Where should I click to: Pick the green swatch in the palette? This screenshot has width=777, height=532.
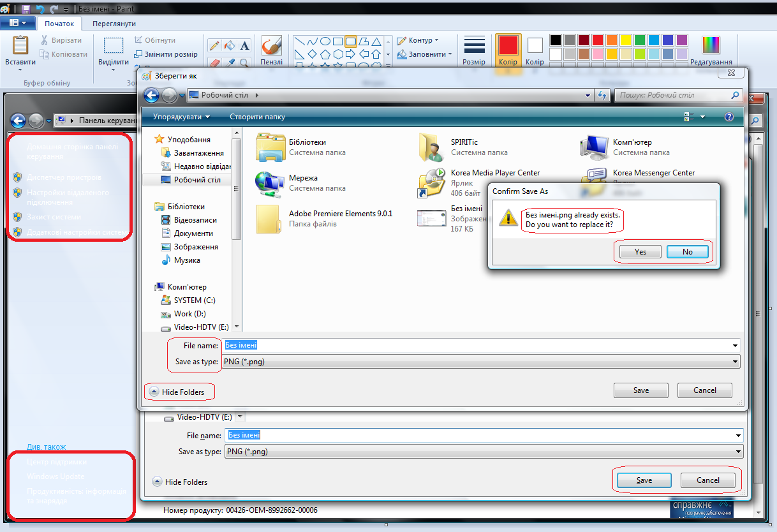[640, 40]
